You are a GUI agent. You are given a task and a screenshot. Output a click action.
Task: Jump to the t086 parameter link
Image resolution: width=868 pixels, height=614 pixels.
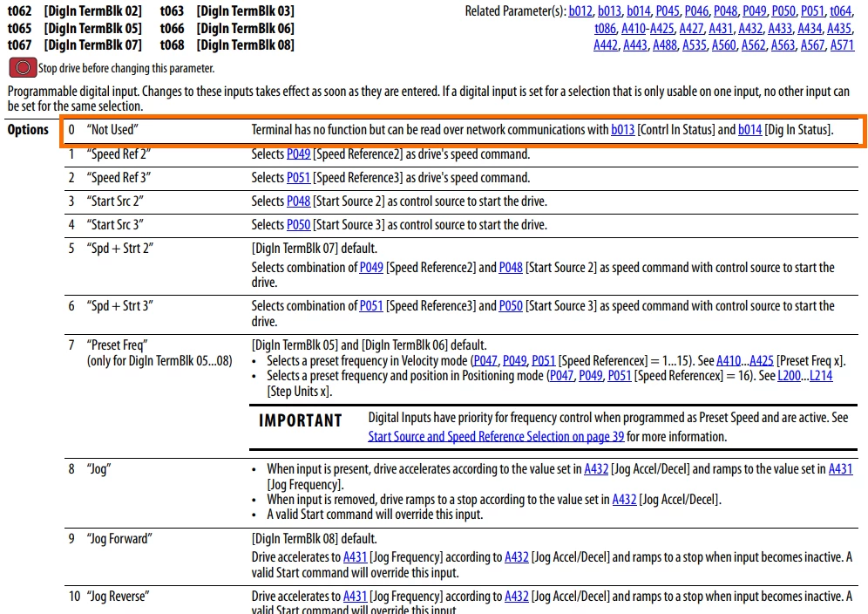tap(605, 28)
